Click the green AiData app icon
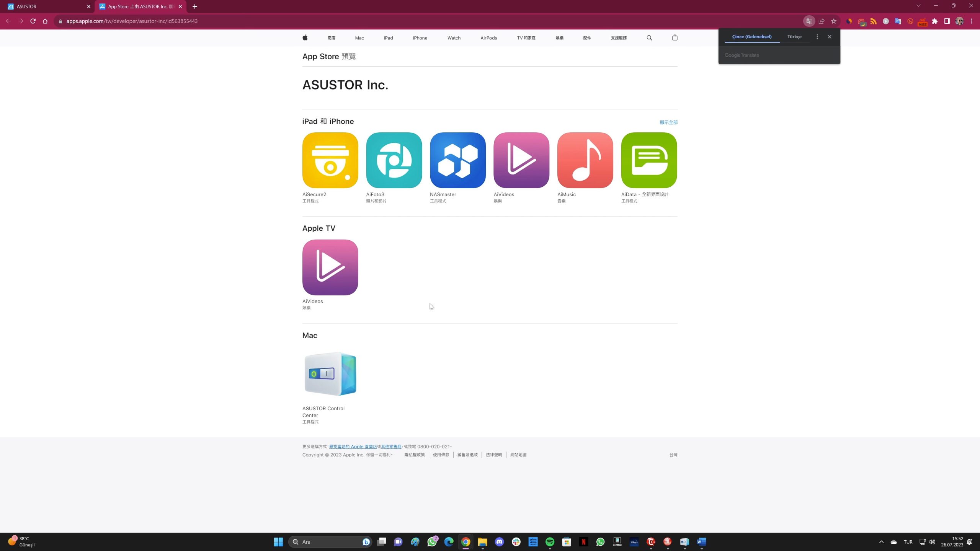Screen dimensions: 980x551 pos(649,160)
